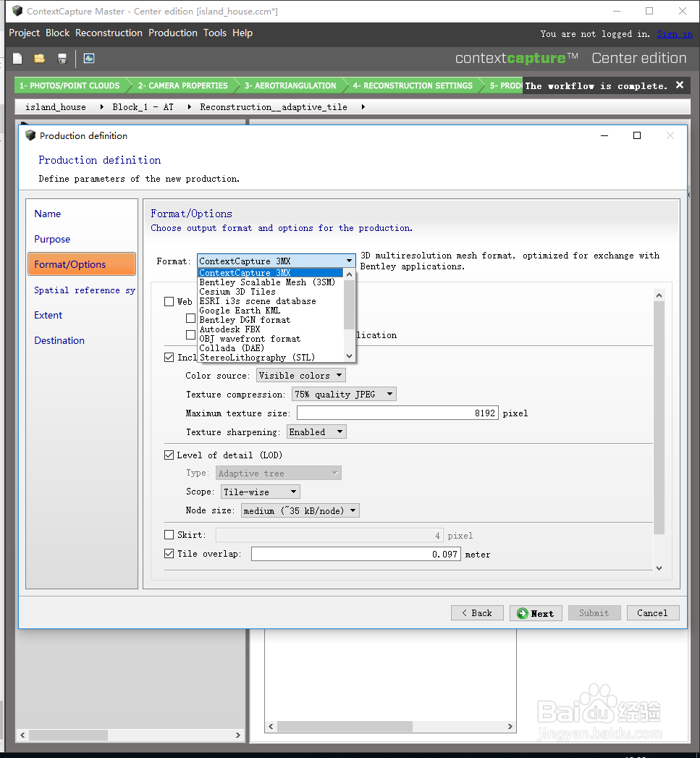Screen dimensions: 700x758
Task: Open the Project menu
Action: pos(24,33)
